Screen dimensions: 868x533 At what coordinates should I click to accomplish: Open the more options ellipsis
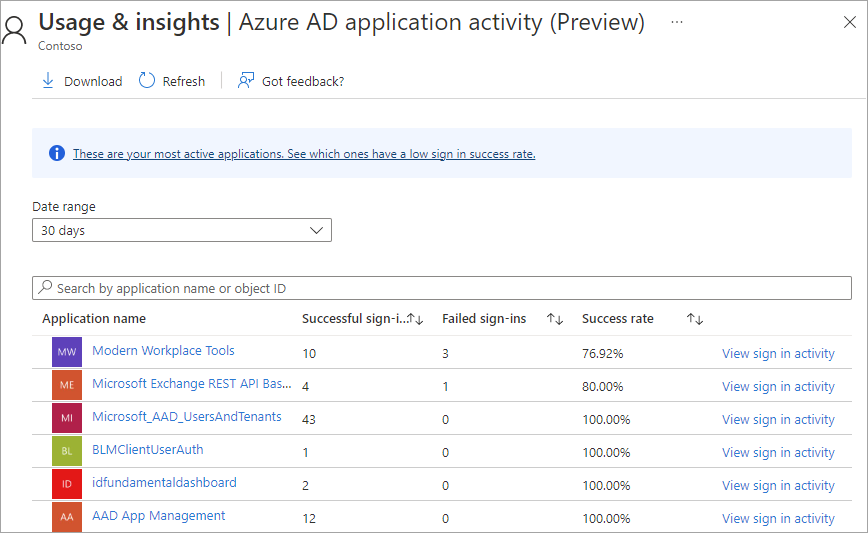tap(676, 22)
